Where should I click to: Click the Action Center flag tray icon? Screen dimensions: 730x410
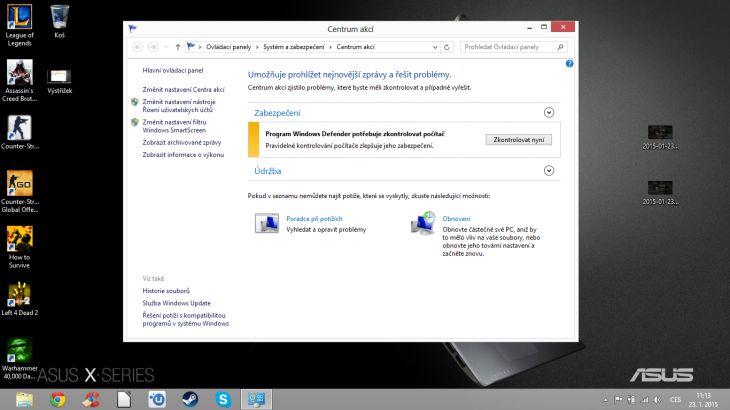(618, 400)
